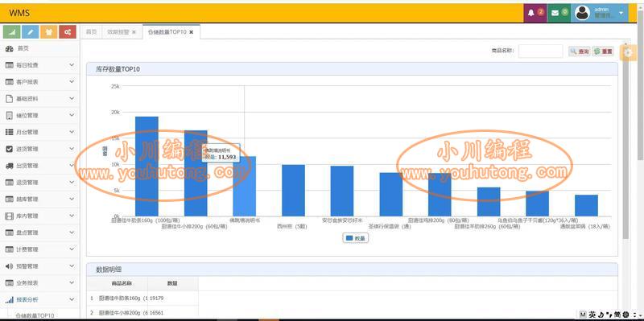
Task: Select 仓储数量TOP10 submenu item
Action: point(35,315)
